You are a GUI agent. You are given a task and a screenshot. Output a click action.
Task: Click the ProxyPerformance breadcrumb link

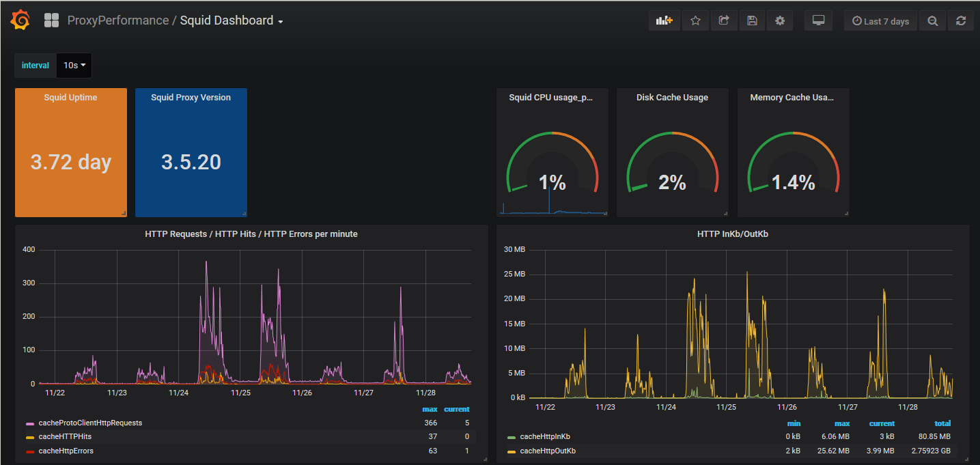[117, 20]
